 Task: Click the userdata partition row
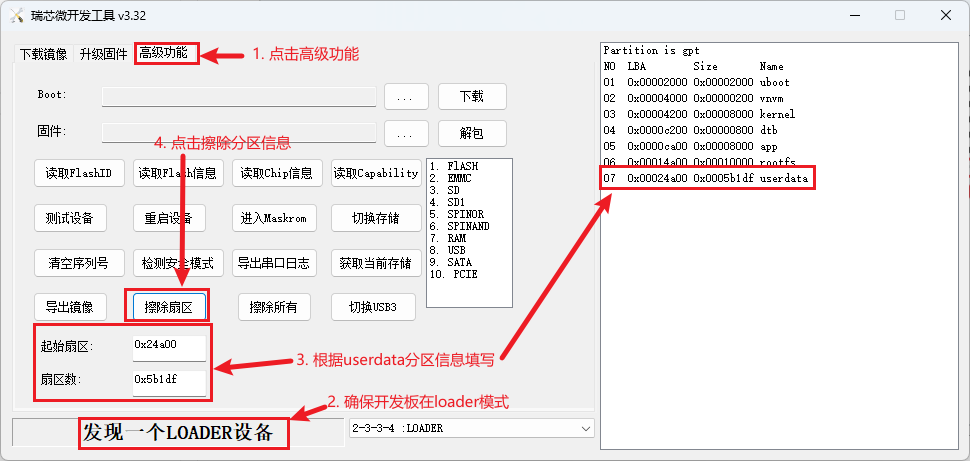point(708,178)
